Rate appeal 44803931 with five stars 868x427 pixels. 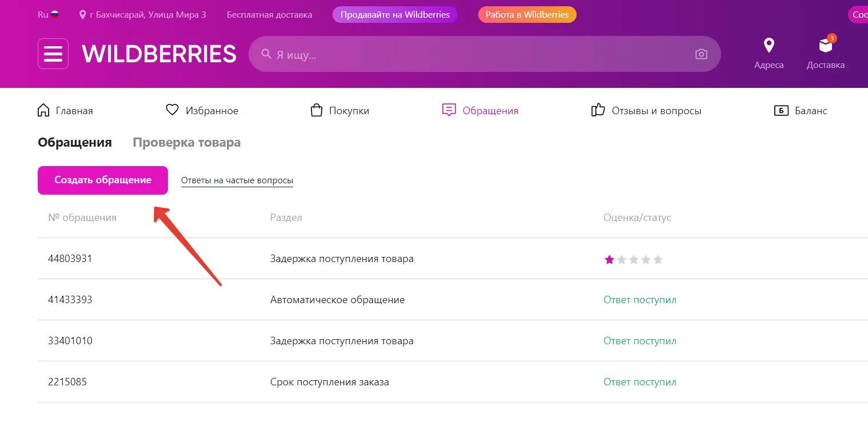click(x=658, y=260)
